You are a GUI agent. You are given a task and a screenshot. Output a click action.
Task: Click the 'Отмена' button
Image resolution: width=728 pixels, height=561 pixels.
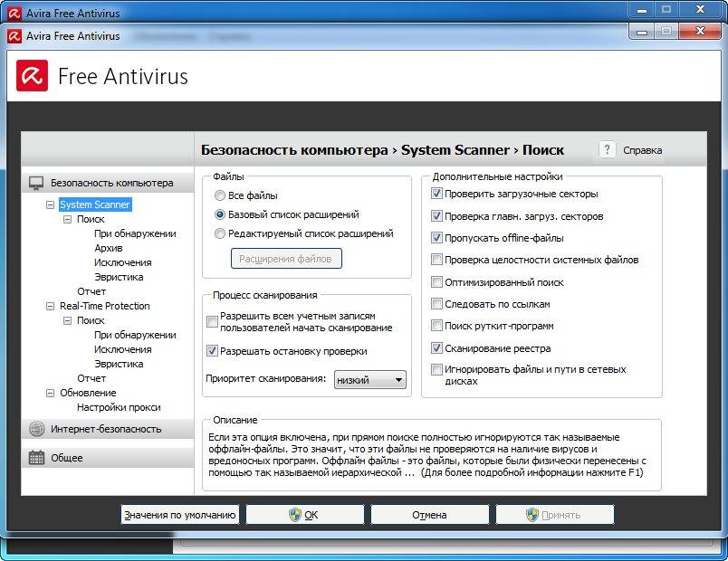click(429, 515)
